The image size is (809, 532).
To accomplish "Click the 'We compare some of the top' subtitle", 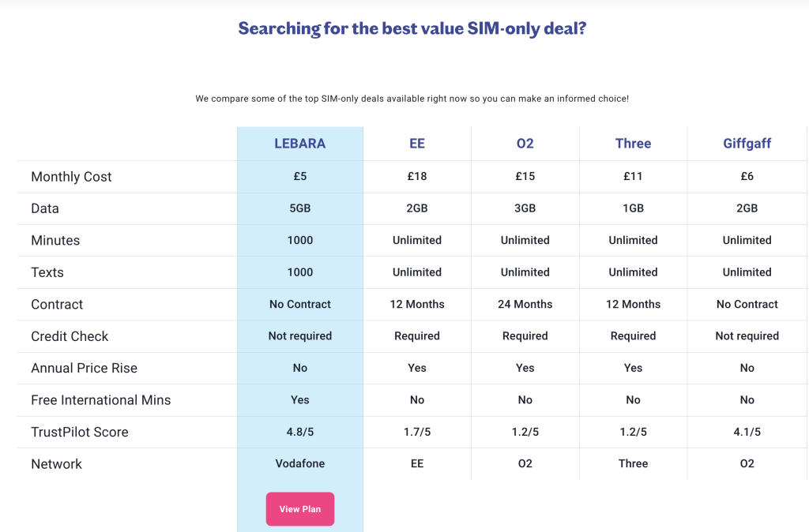I will [412, 99].
